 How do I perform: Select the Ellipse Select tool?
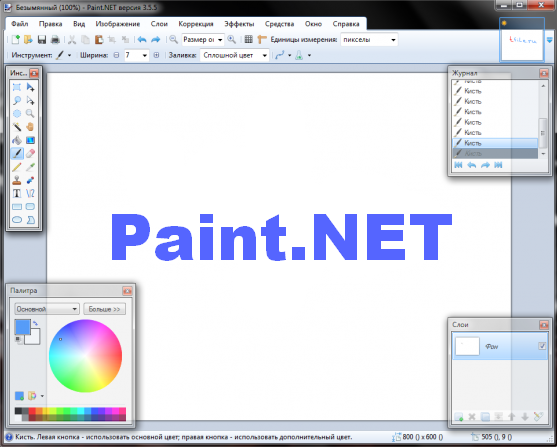pos(17,114)
